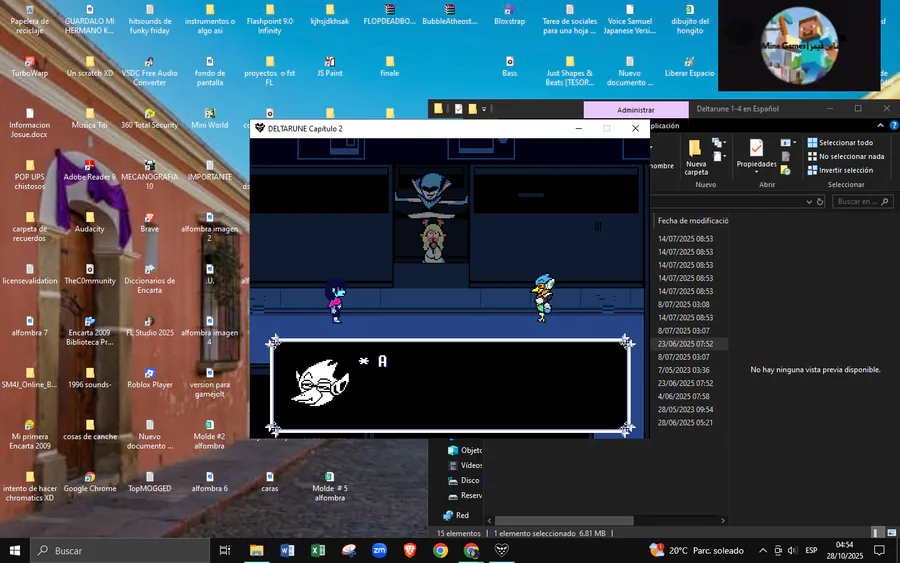Viewport: 900px width, 563px height.
Task: Launch Roblox Player from the desktop
Action: point(149,378)
